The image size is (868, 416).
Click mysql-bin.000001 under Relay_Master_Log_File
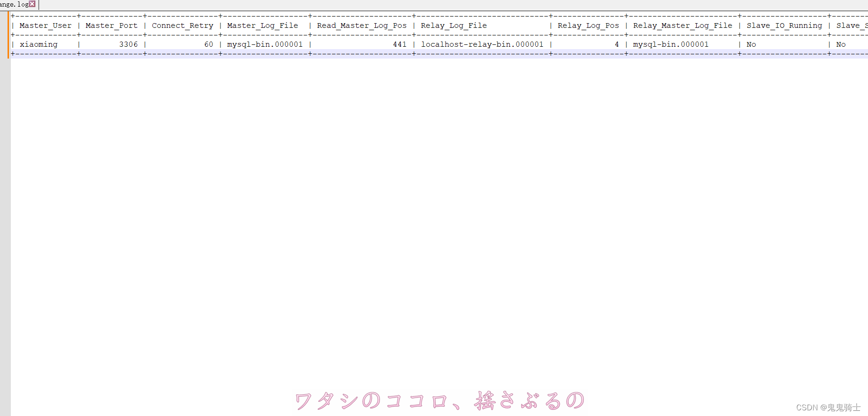pyautogui.click(x=671, y=44)
